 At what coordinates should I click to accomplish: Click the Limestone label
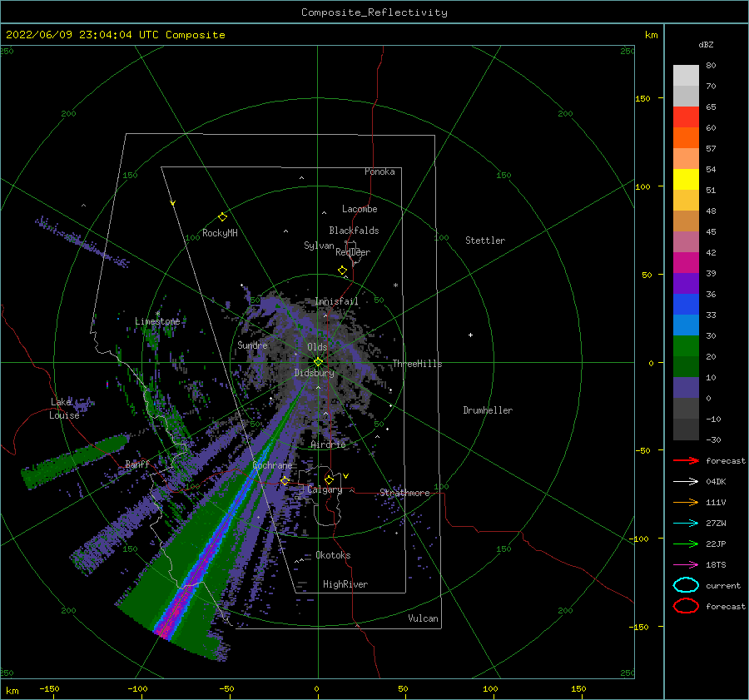click(157, 321)
